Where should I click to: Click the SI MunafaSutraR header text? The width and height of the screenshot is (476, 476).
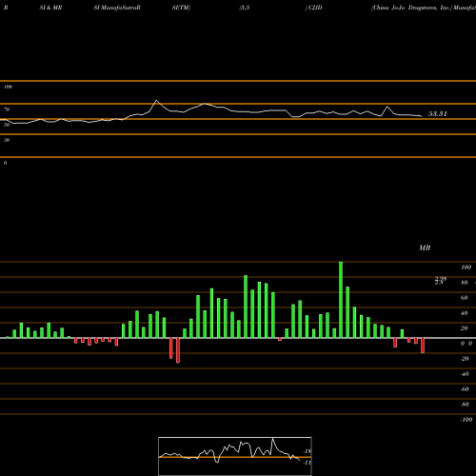[x=117, y=8]
